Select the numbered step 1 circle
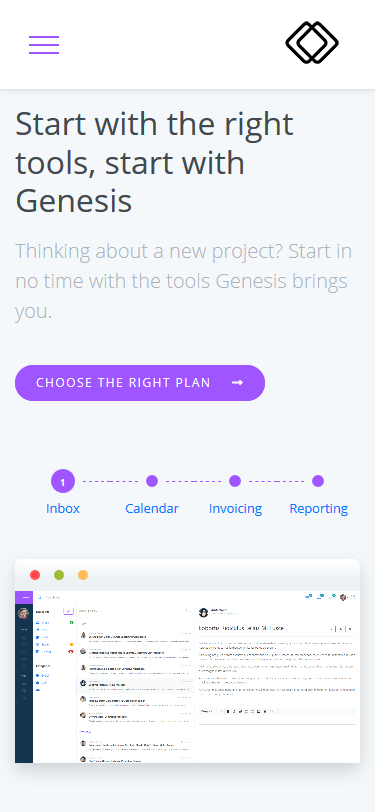Screen dimensions: 375x812 pos(63,482)
